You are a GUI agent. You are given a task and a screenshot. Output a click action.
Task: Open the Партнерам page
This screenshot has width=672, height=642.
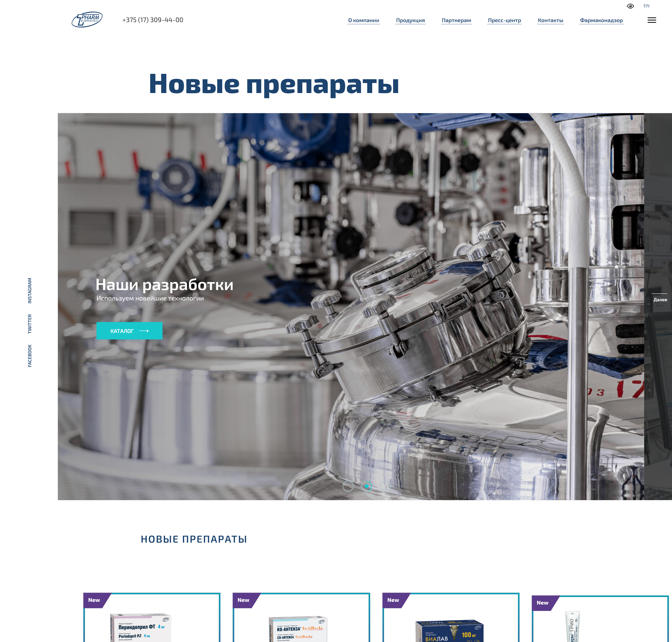pos(456,21)
